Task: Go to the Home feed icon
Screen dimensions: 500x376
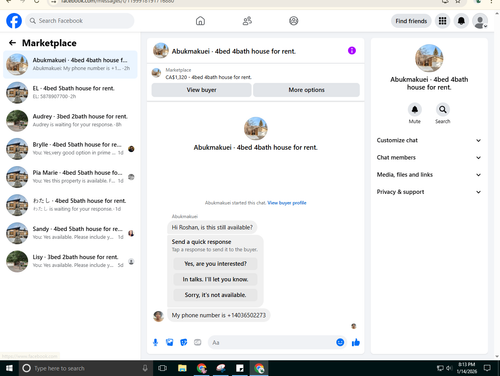Action: coord(200,21)
